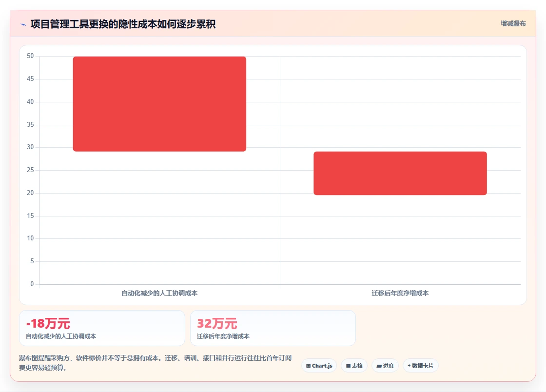Image resolution: width=546 pixels, height=392 pixels.
Task: Click x-axis label 自动化减少的人工协调成本
Action: click(x=159, y=293)
